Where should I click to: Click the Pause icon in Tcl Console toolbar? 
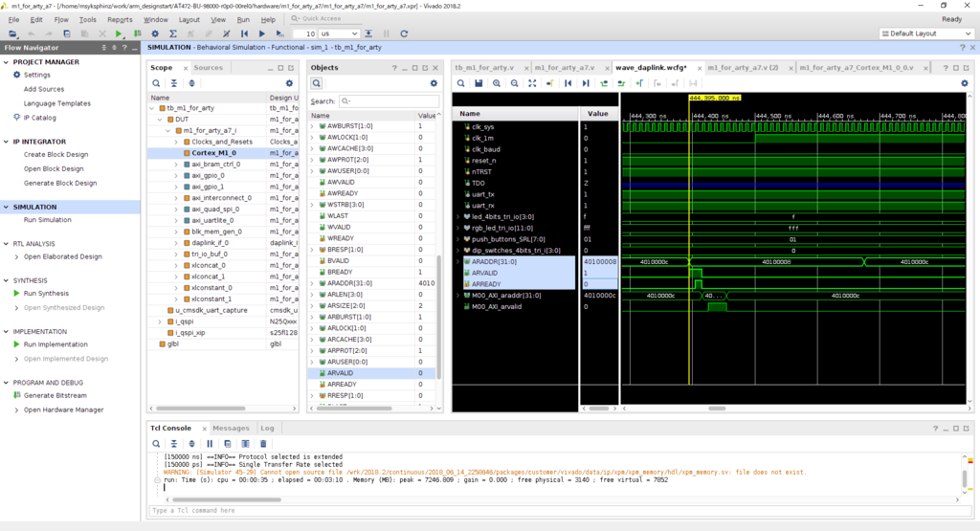[x=210, y=444]
